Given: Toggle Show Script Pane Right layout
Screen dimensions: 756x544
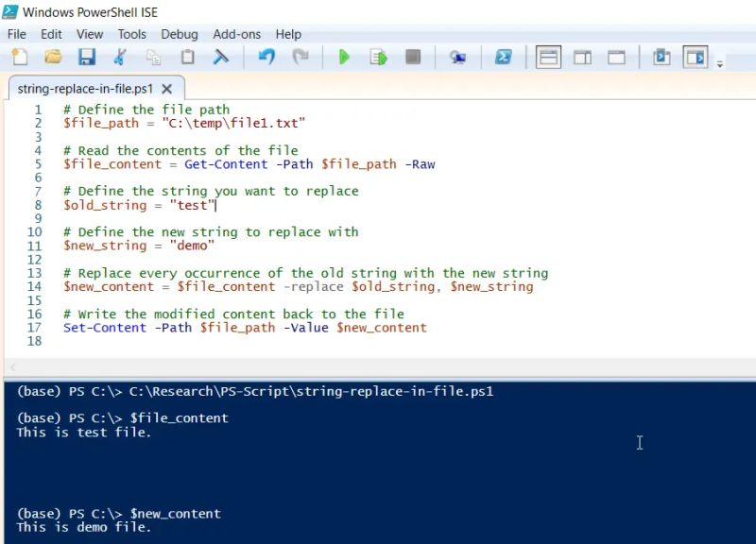Looking at the screenshot, I should coord(581,57).
